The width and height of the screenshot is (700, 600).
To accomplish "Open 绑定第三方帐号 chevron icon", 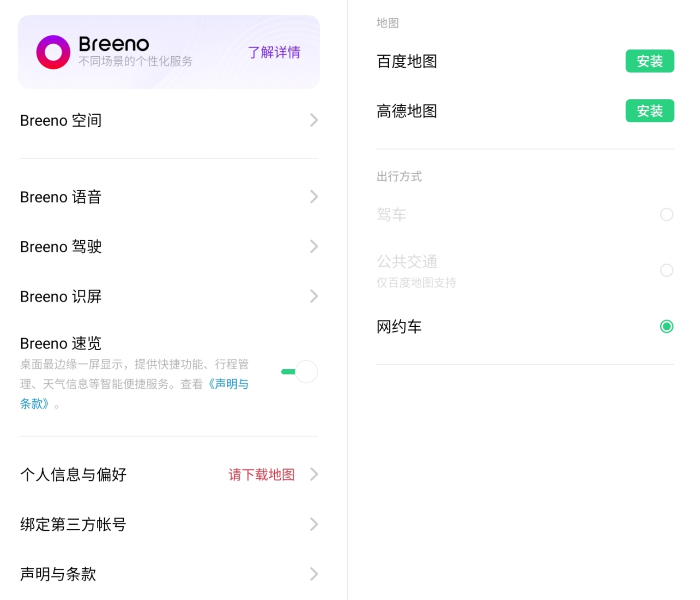I will coord(314,524).
